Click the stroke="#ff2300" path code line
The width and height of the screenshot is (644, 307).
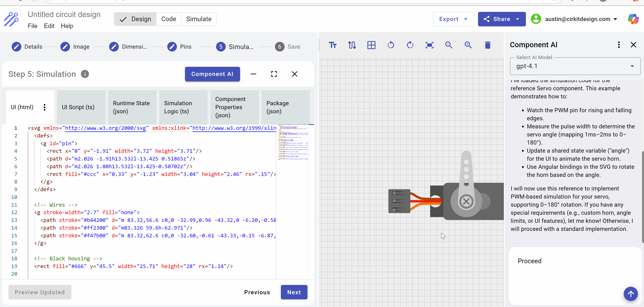point(116,228)
